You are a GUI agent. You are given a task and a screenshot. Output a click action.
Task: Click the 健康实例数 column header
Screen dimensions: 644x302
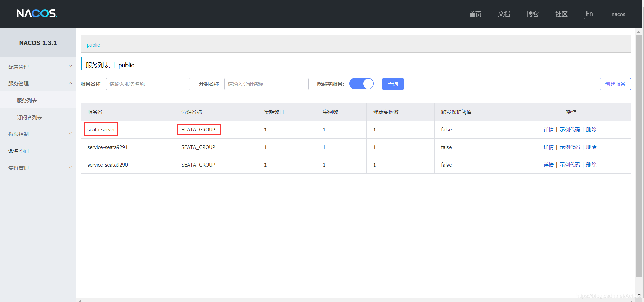coord(400,112)
